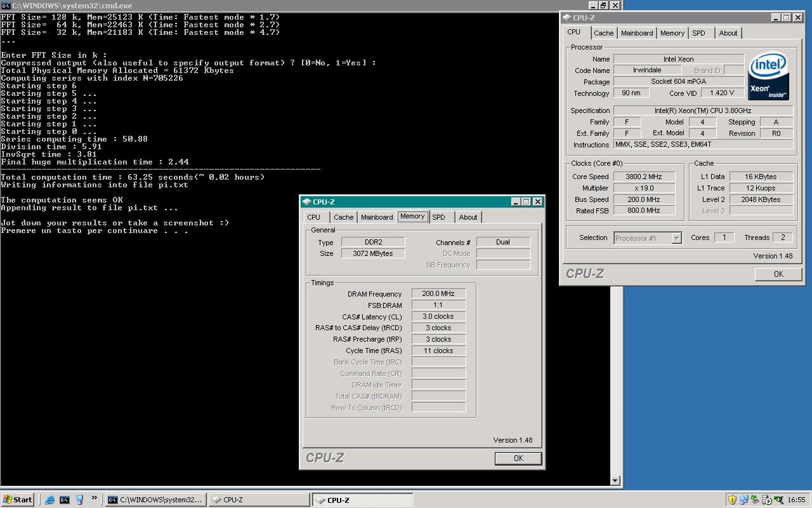Minimize the Memory CPU-Z window

[515, 202]
